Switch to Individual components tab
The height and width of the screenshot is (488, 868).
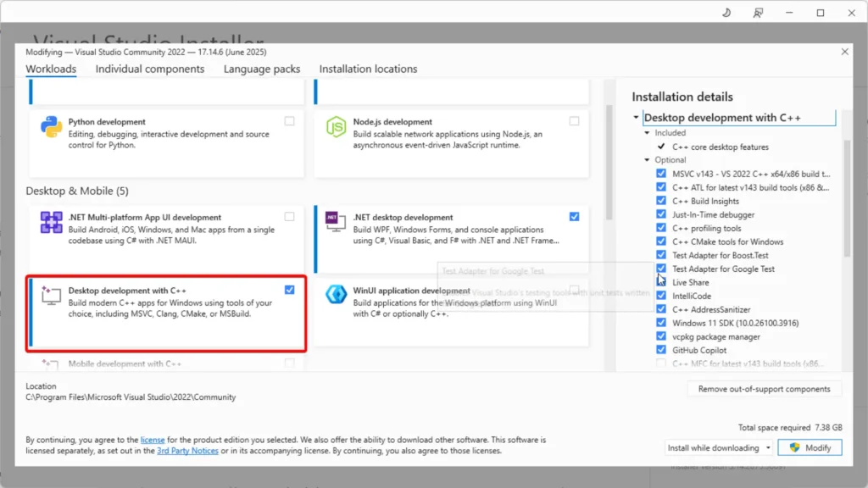tap(149, 69)
